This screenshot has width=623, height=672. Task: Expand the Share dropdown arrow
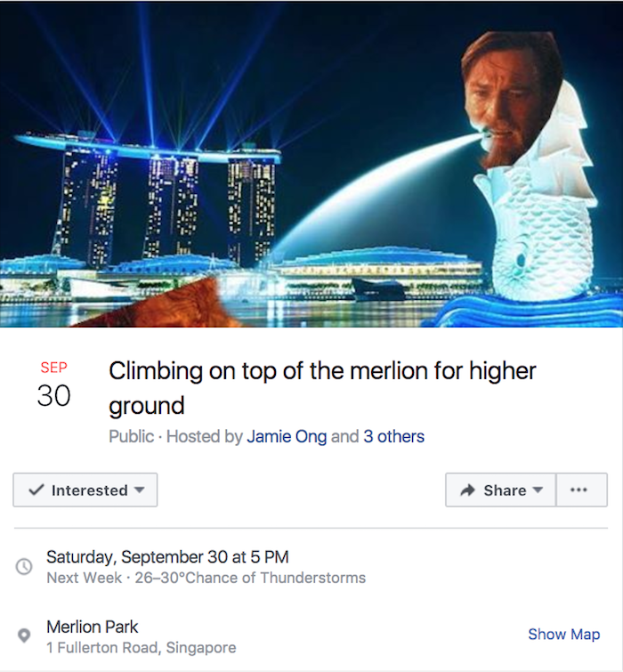(x=537, y=490)
